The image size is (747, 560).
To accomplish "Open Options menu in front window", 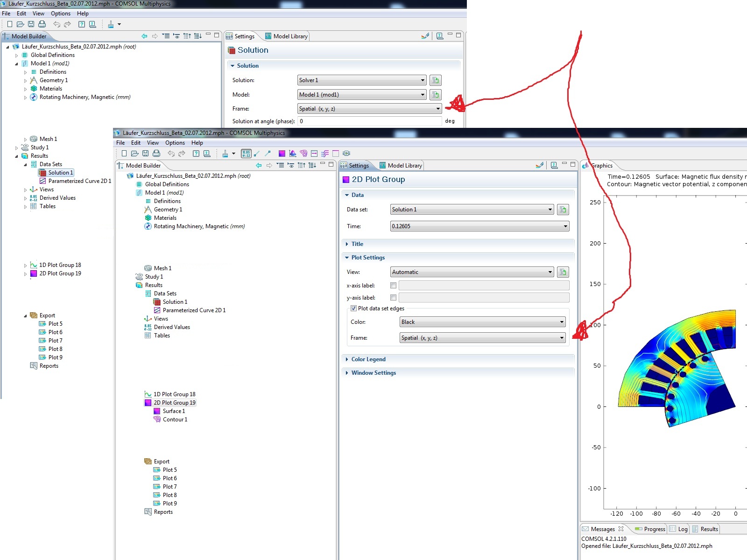I will [175, 143].
